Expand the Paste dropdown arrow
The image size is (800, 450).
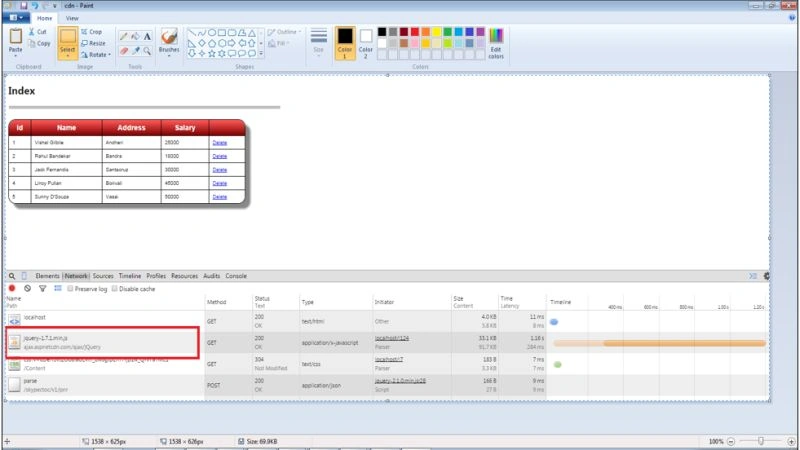16,56
